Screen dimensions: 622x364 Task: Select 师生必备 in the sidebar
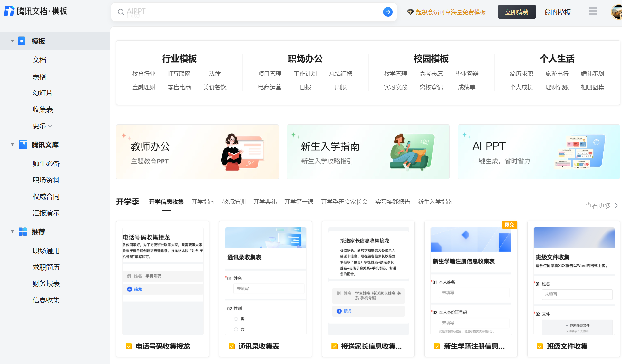pyautogui.click(x=46, y=163)
